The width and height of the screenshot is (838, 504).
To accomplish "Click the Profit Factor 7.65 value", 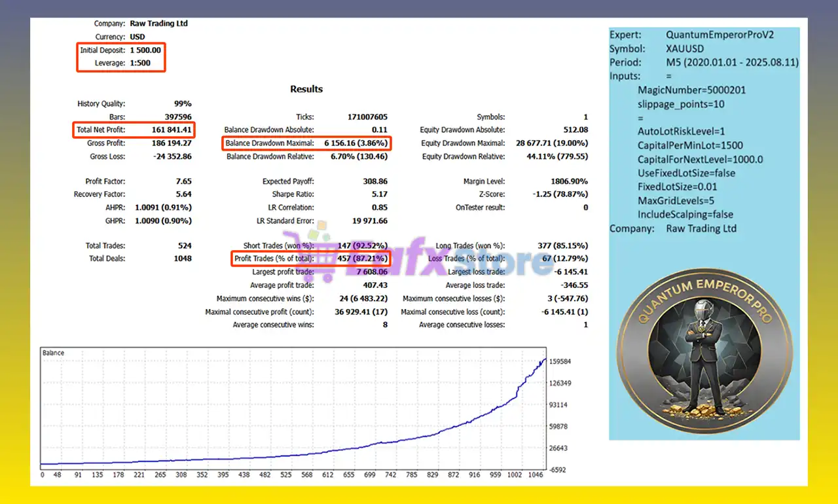I will click(x=183, y=181).
